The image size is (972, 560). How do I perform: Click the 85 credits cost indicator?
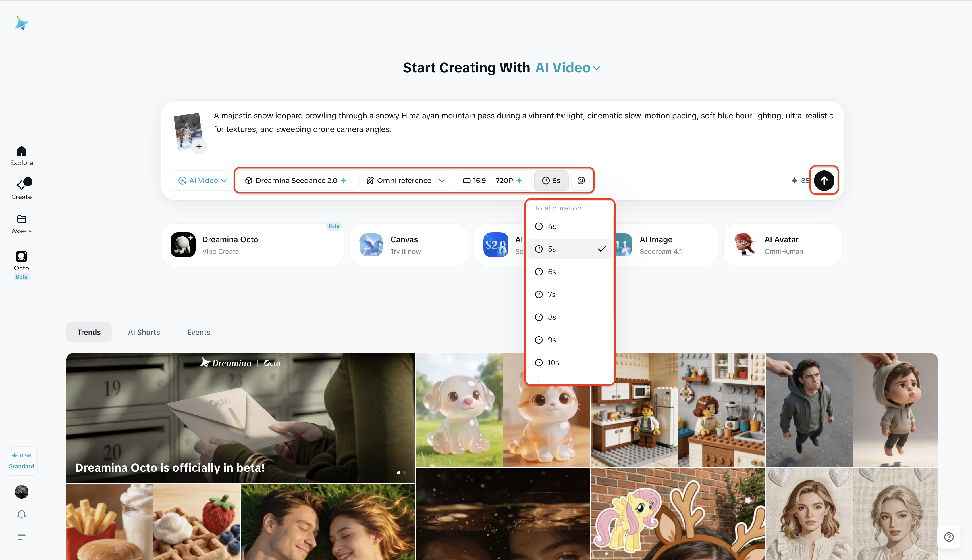(800, 180)
